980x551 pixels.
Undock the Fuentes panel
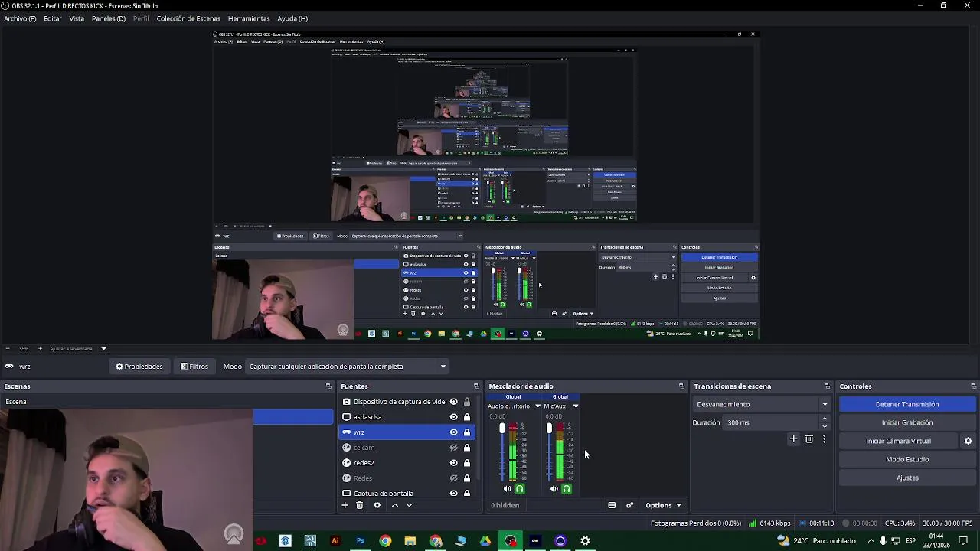[476, 386]
